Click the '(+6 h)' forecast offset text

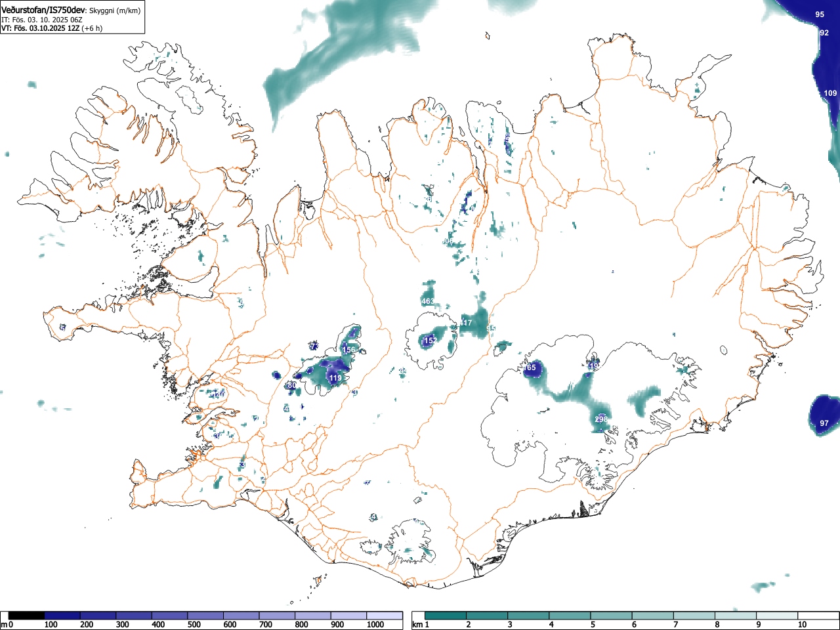coord(92,28)
